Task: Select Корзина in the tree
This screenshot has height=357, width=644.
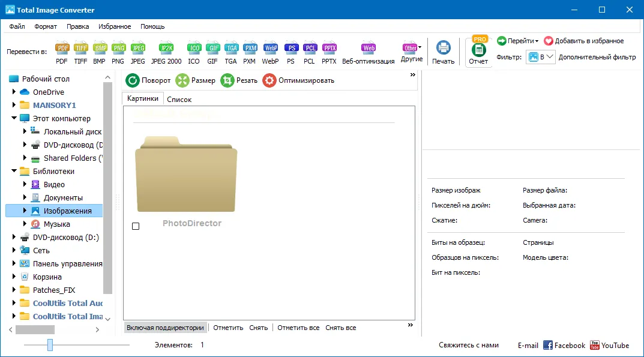Action: 47,277
